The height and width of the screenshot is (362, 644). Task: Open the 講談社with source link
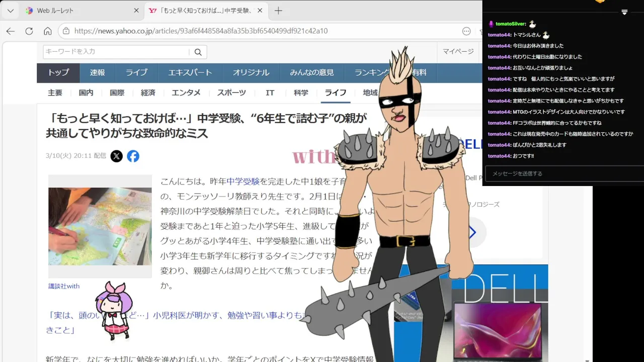[x=64, y=286]
